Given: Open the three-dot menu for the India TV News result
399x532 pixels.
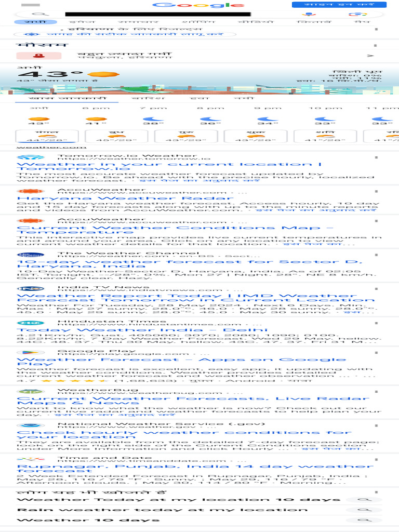Looking at the screenshot, I should coord(376,289).
